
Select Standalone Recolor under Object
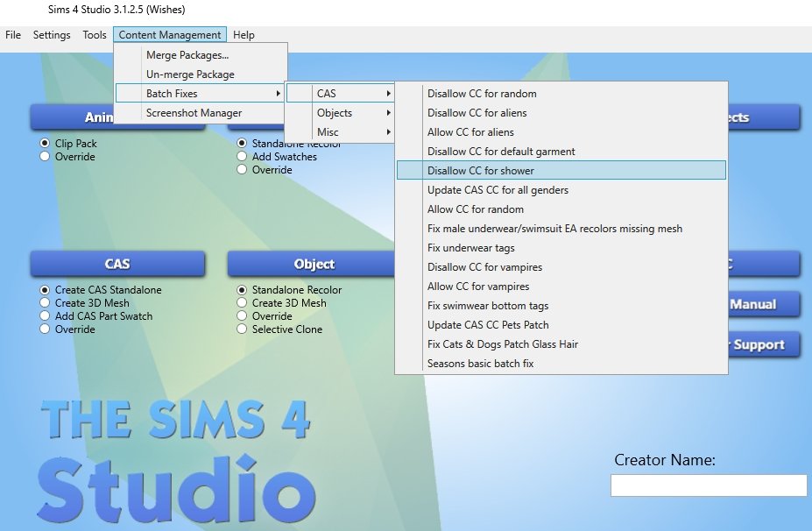click(242, 289)
